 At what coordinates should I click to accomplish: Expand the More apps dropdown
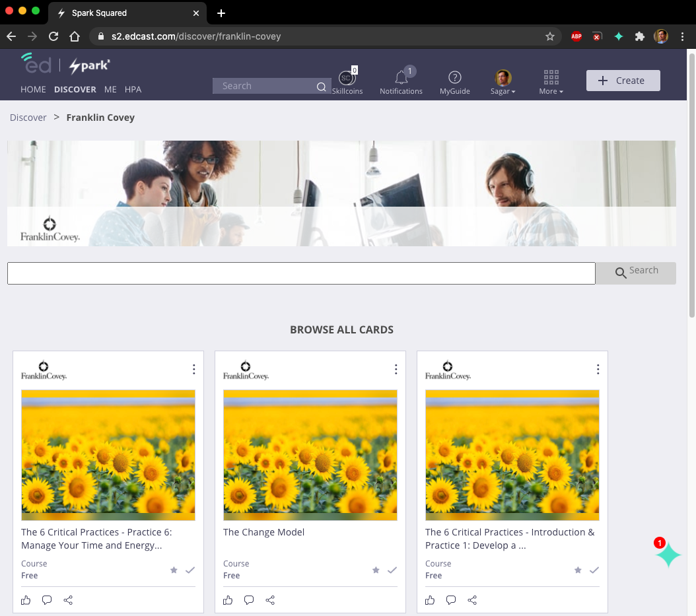click(551, 83)
